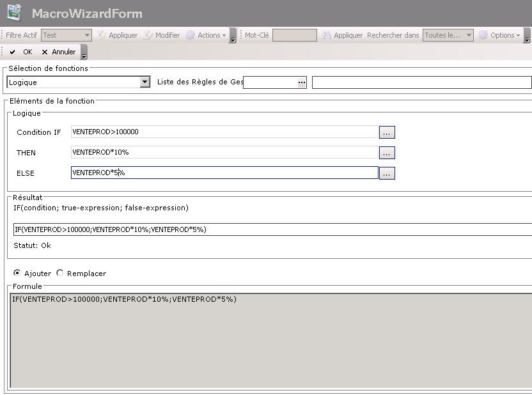This screenshot has width=532, height=395.
Task: Select the Remplacer radio button
Action: [x=60, y=273]
